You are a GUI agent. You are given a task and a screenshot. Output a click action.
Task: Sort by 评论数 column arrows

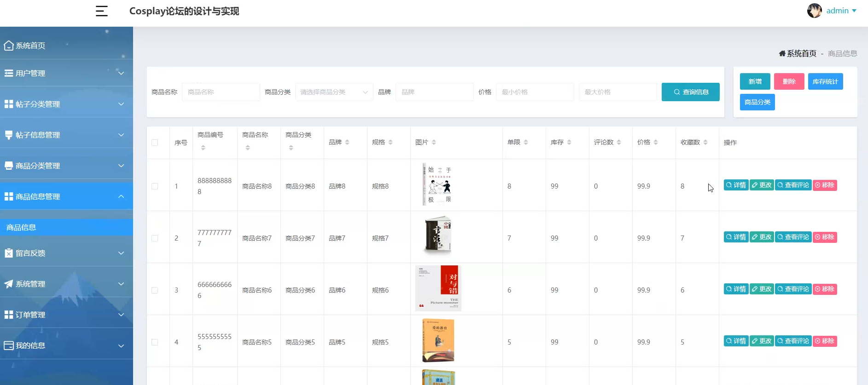(619, 143)
